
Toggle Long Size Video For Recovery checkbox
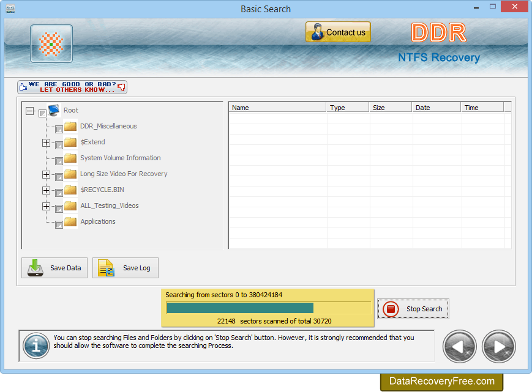point(59,177)
